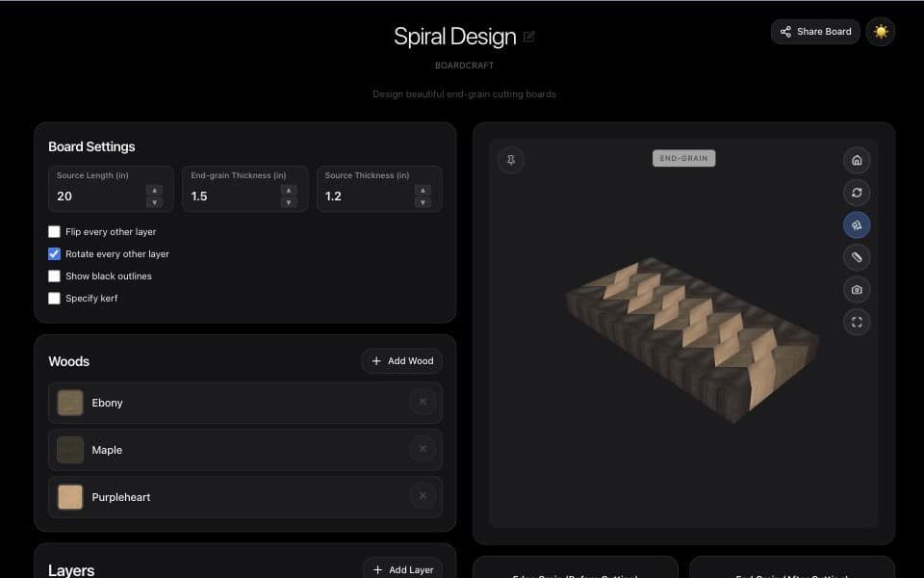The image size is (924, 578).
Task: Enable Show black outlines
Action: pos(54,276)
